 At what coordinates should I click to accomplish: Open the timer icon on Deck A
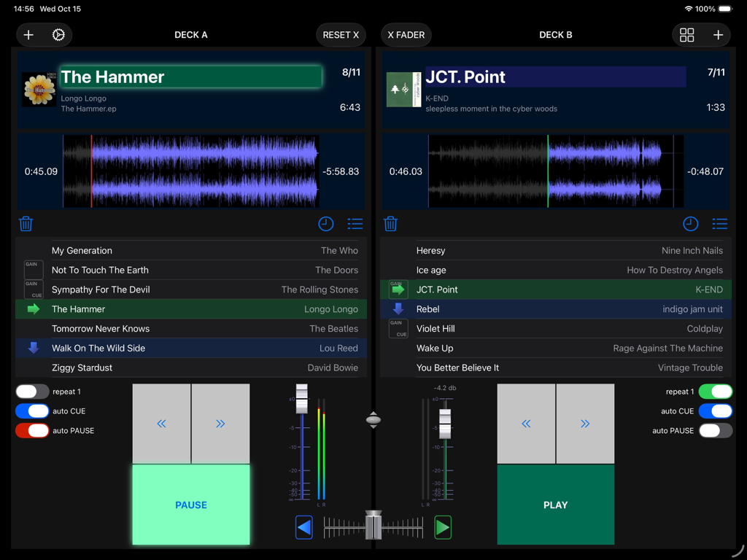[x=326, y=224]
